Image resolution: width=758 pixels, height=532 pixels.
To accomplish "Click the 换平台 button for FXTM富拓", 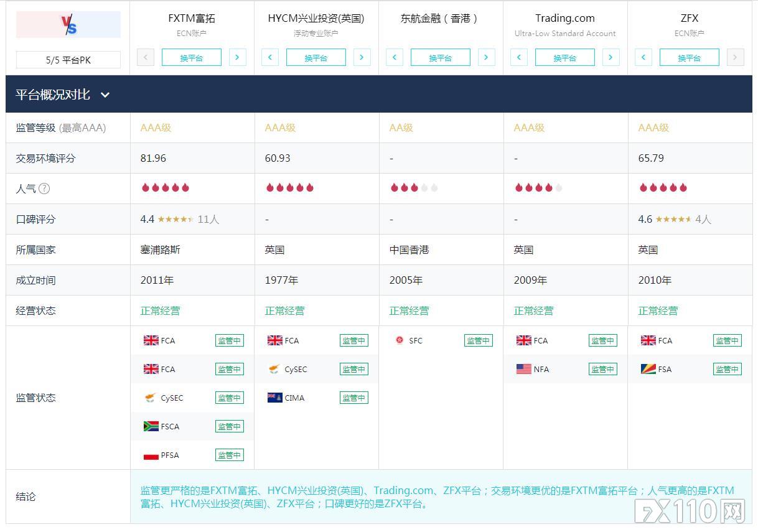I will [191, 58].
